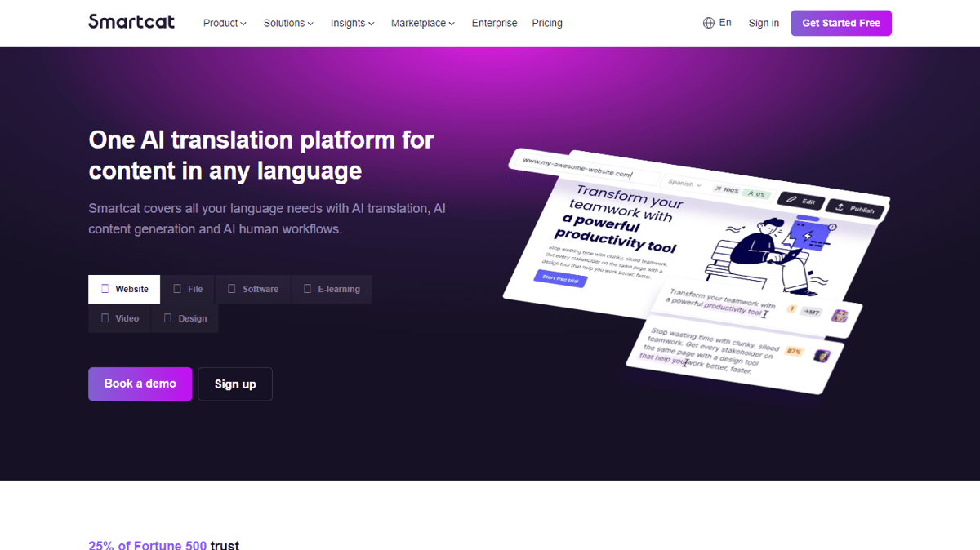This screenshot has height=550, width=980.
Task: Click the website editor preview illustration
Action: [x=697, y=269]
